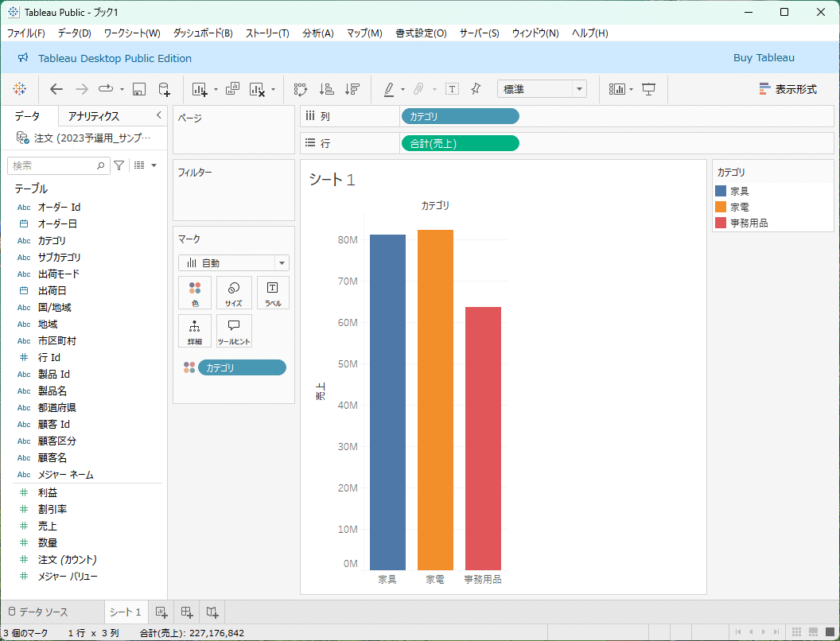Image resolution: width=840 pixels, height=641 pixels.
Task: Click the New Data Source icon
Action: 164,89
